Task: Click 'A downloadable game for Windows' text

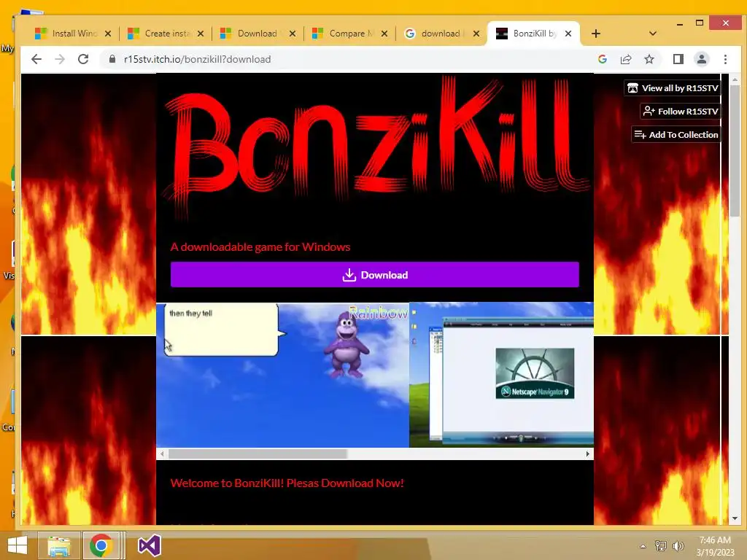Action: click(x=260, y=246)
